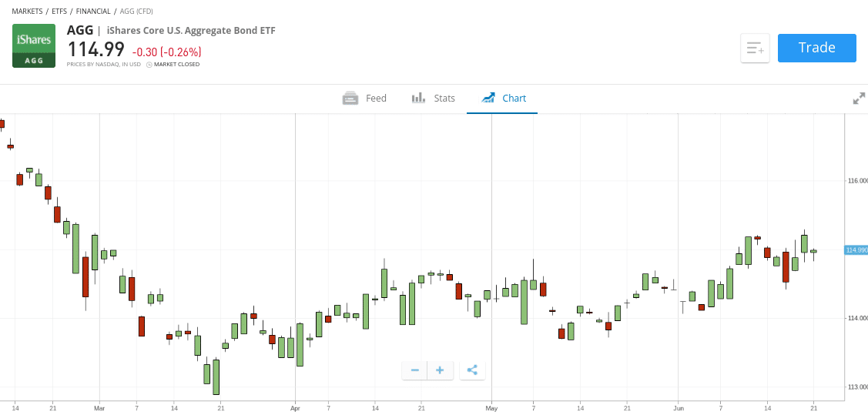Share the chart via share icon
The image size is (868, 415).
(x=472, y=370)
